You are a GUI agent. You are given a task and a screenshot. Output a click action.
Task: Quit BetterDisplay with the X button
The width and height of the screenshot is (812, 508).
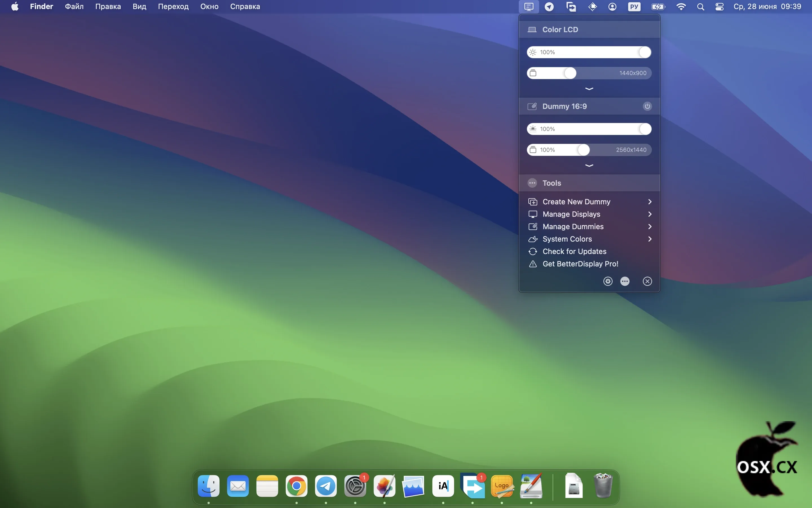click(647, 281)
